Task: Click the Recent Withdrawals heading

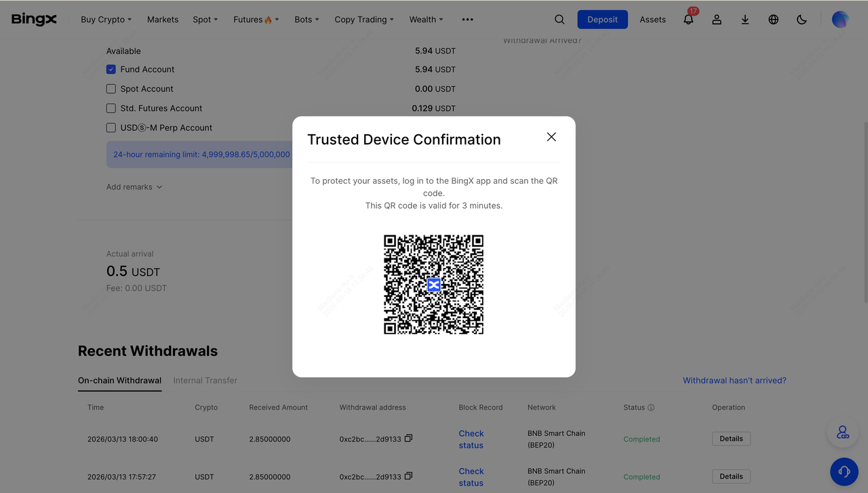Action: pos(148,351)
